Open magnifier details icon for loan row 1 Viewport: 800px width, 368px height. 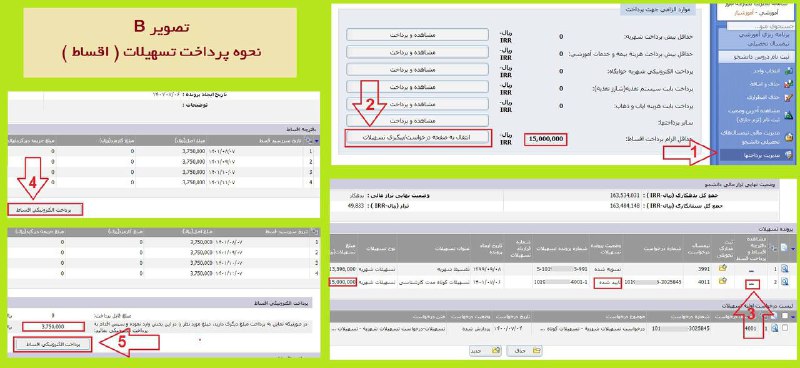(785, 268)
